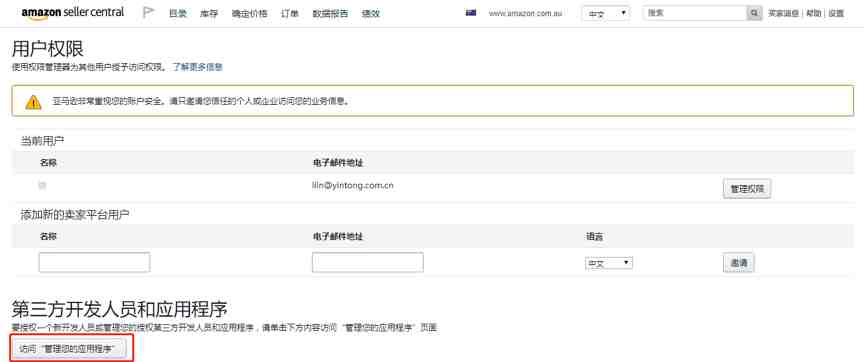The image size is (864, 362).
Task: Click the 当前用户 section label
Action: click(42, 141)
